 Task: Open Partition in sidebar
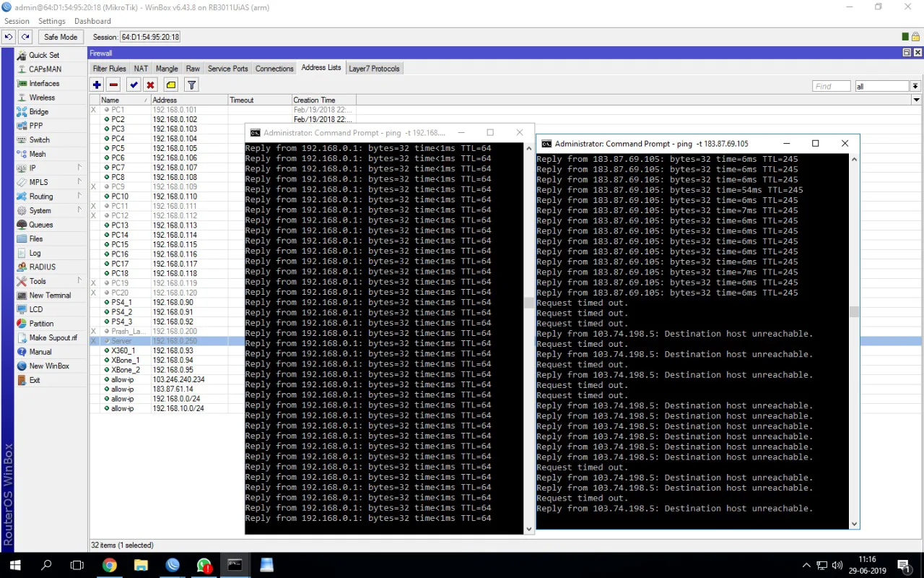click(x=41, y=324)
